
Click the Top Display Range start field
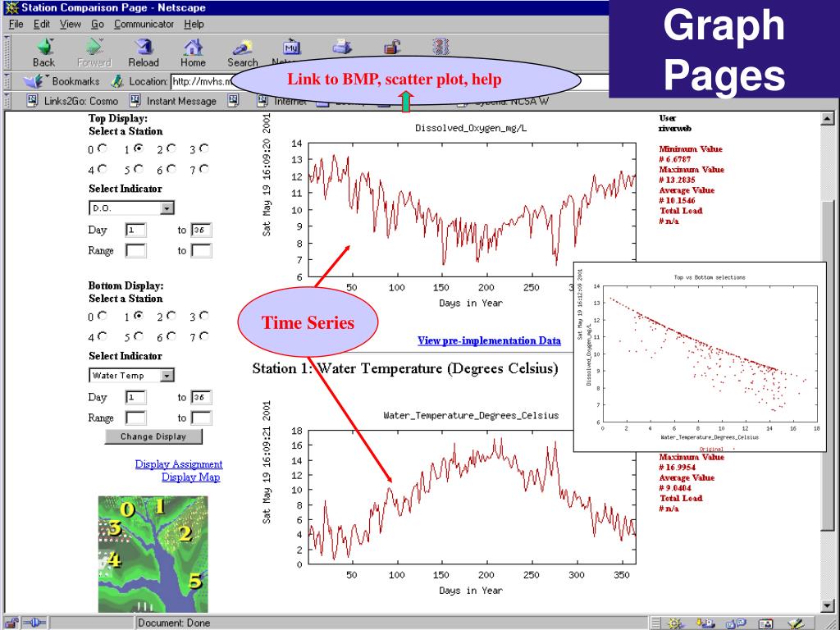pyautogui.click(x=135, y=251)
